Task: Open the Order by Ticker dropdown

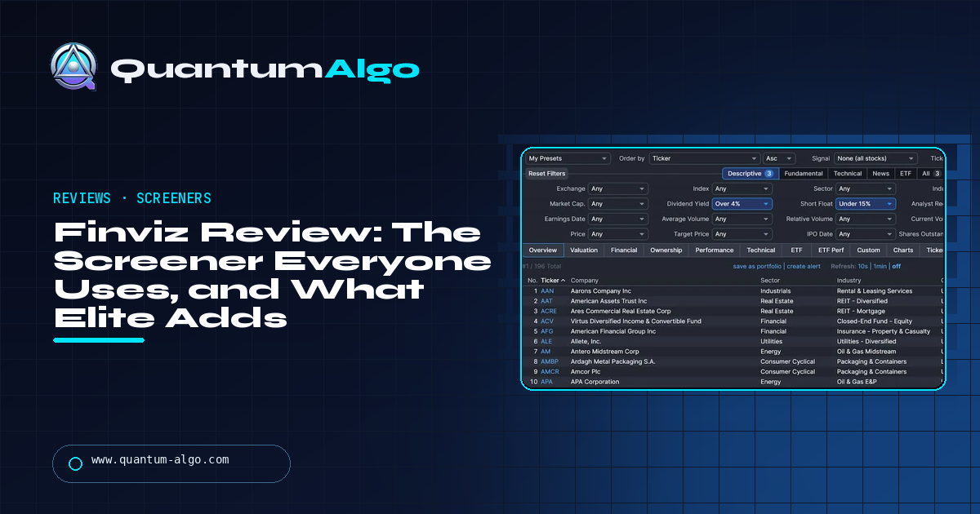Action: coord(705,158)
